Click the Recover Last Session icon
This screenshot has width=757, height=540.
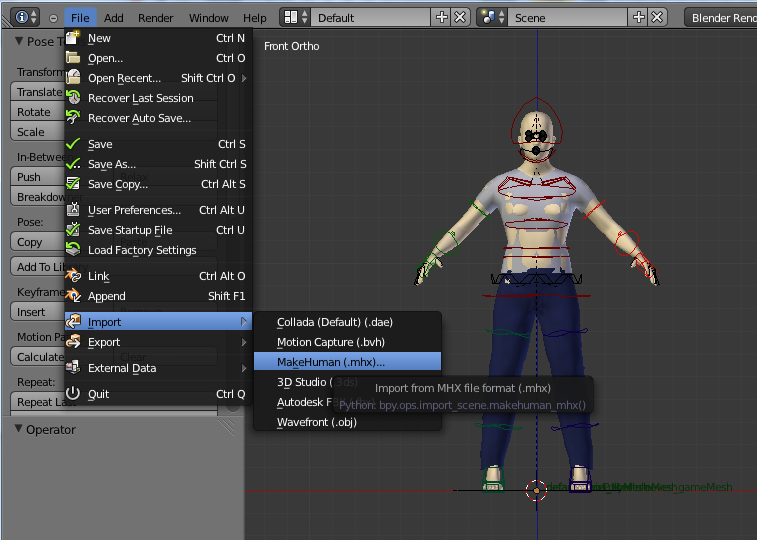73,98
